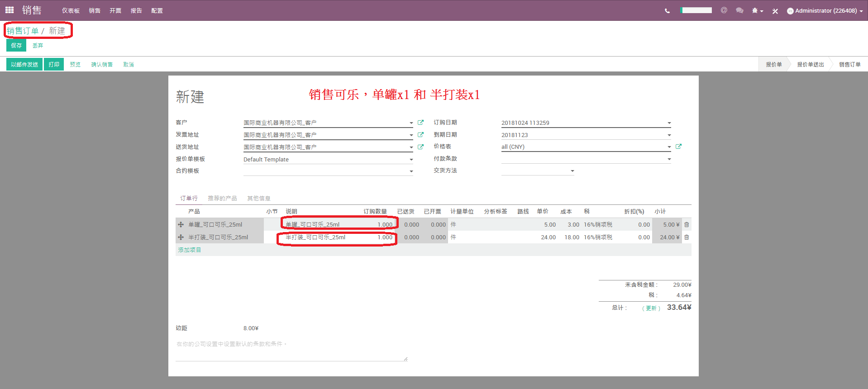
Task: Open external link for 发票地址 field
Action: click(x=420, y=135)
